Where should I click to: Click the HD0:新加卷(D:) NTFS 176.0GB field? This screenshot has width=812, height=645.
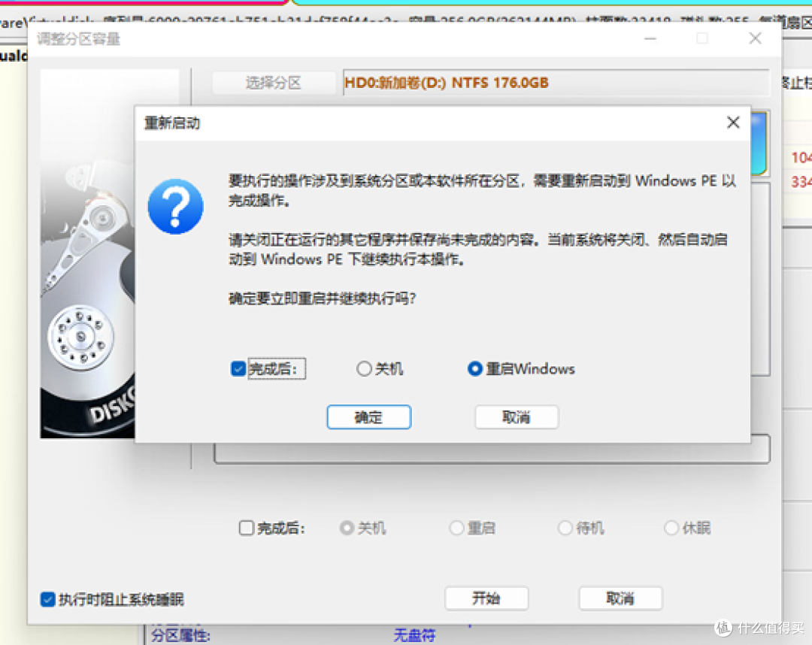tap(556, 83)
